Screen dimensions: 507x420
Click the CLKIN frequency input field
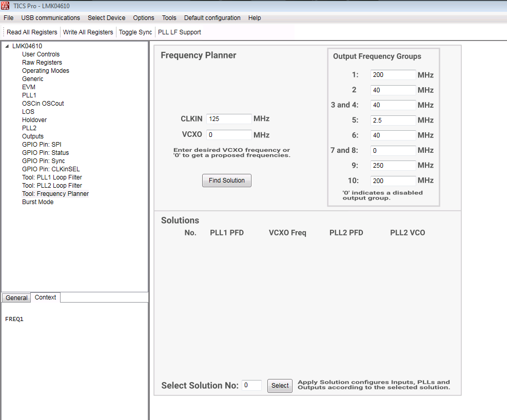coord(229,118)
